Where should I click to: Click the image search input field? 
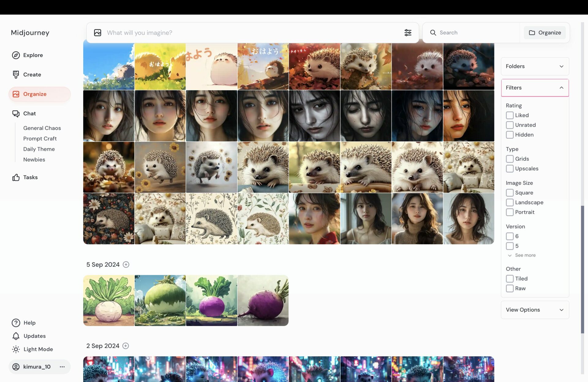coord(251,32)
